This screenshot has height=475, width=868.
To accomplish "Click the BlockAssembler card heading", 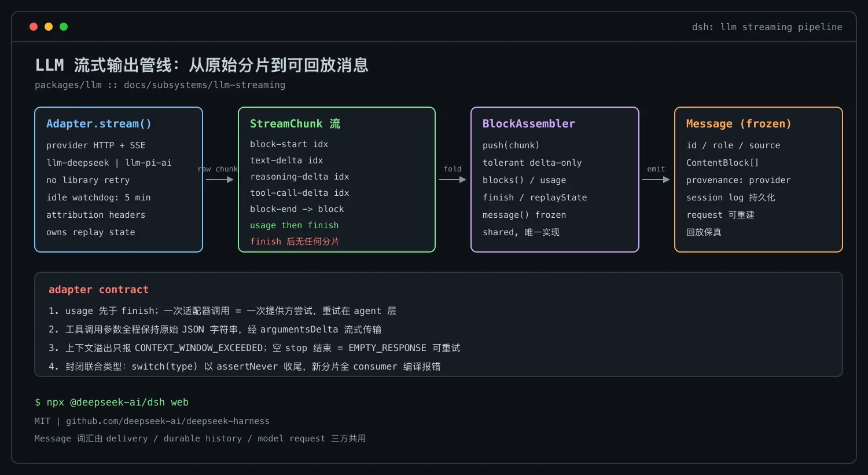I will pos(529,123).
